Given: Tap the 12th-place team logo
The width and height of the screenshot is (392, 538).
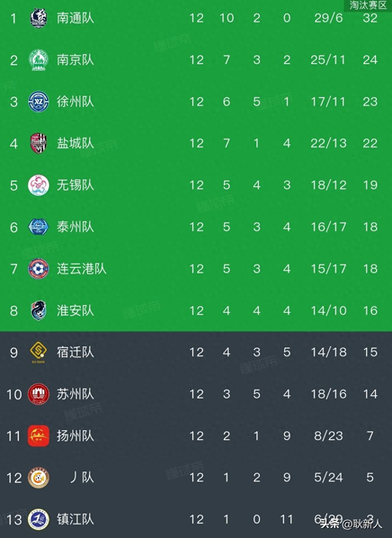Looking at the screenshot, I should pos(38,478).
